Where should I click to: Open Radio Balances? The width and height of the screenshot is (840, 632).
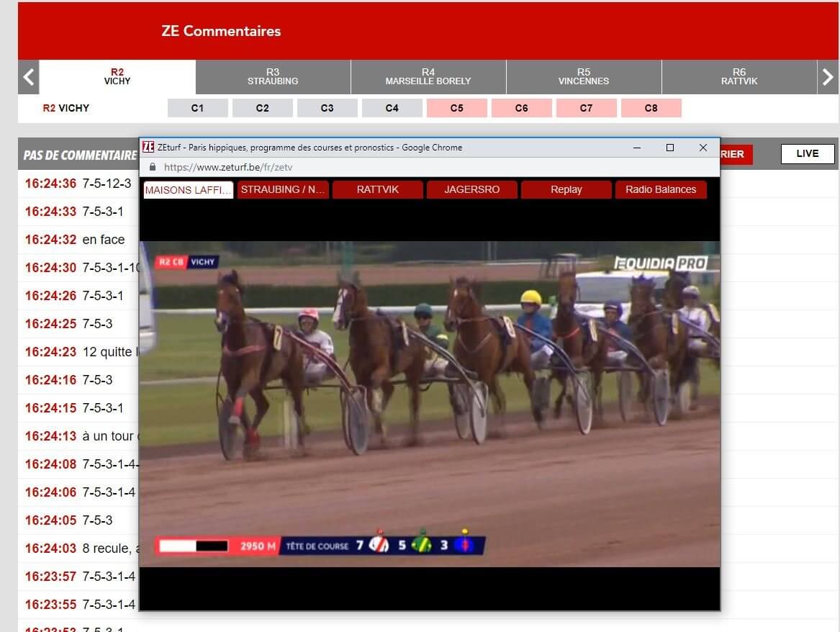click(661, 189)
